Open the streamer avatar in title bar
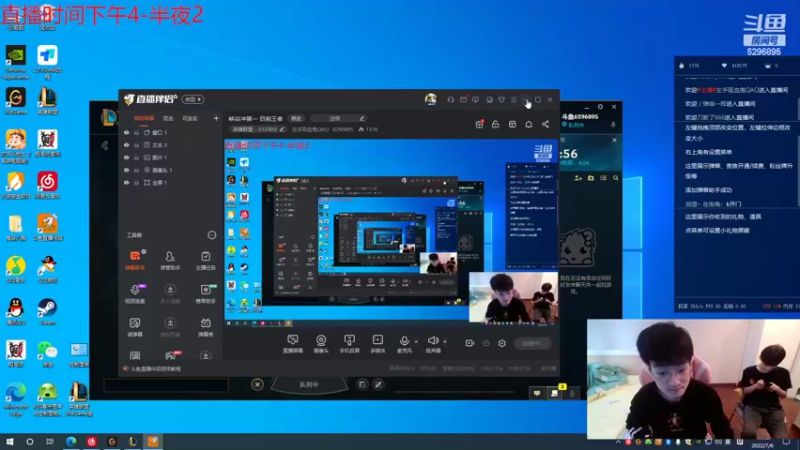800x450 pixels. pyautogui.click(x=431, y=99)
